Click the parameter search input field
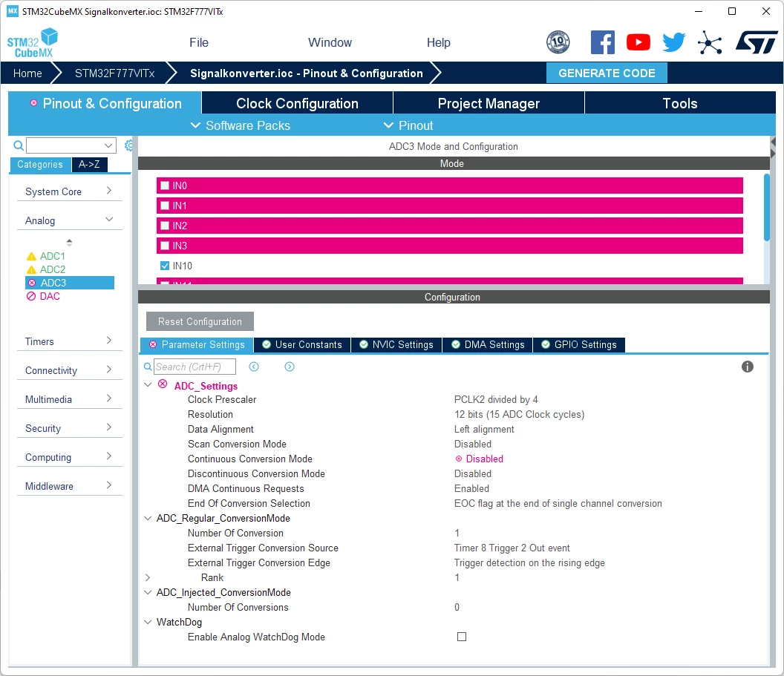The height and width of the screenshot is (676, 784). click(x=195, y=367)
